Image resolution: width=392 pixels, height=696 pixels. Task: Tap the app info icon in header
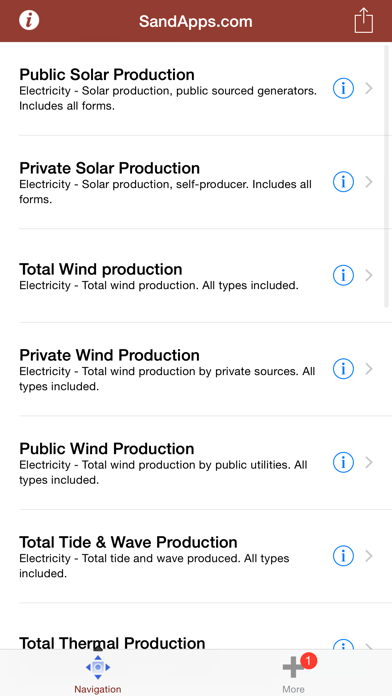coord(29,20)
